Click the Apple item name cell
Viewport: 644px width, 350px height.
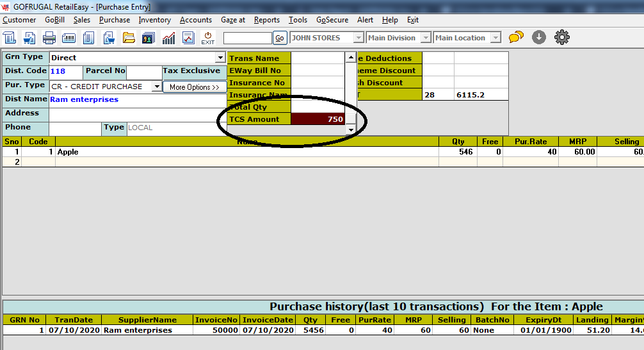247,152
